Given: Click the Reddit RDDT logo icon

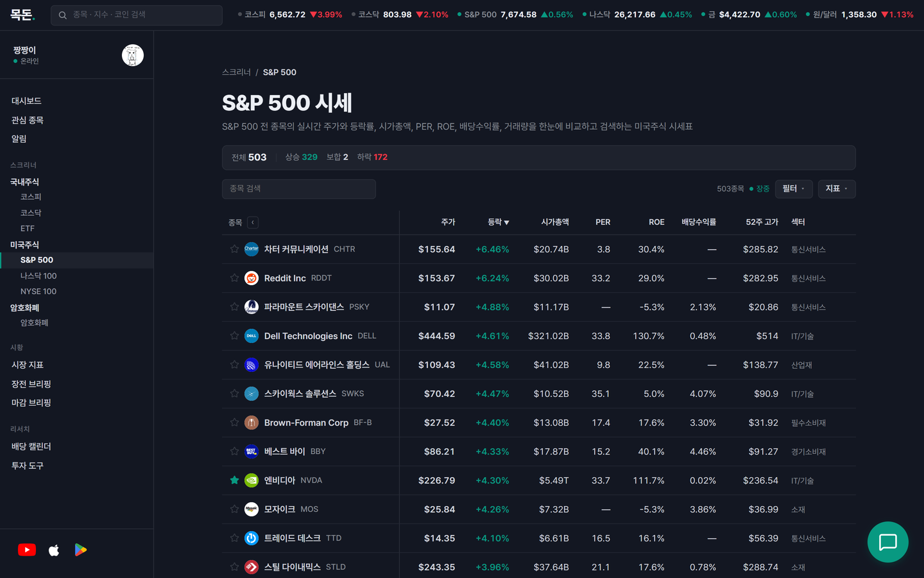Looking at the screenshot, I should (252, 278).
